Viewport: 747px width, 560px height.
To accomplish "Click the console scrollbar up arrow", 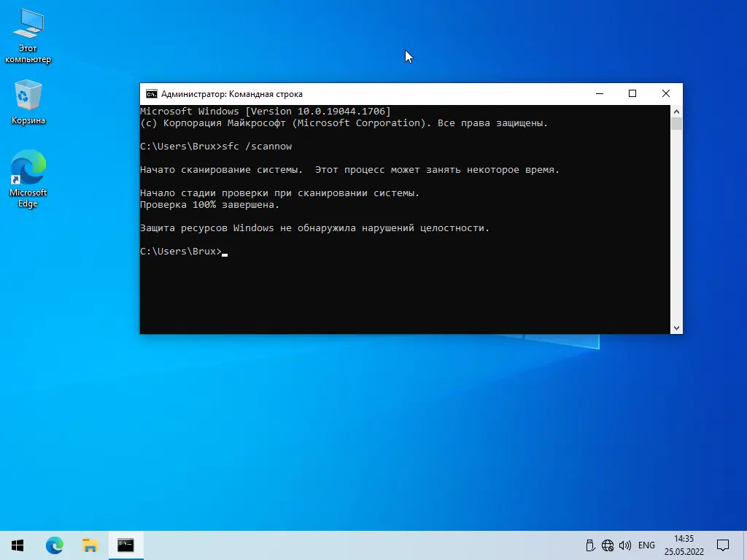I will [x=676, y=112].
